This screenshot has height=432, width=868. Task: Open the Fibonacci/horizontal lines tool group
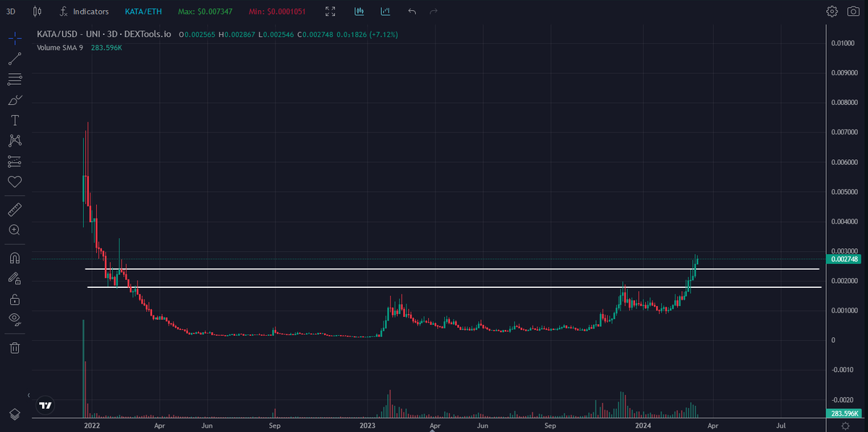coord(14,79)
